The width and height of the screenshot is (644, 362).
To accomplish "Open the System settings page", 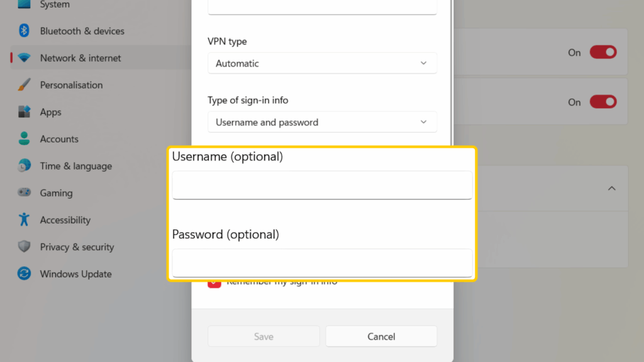I will tap(55, 5).
